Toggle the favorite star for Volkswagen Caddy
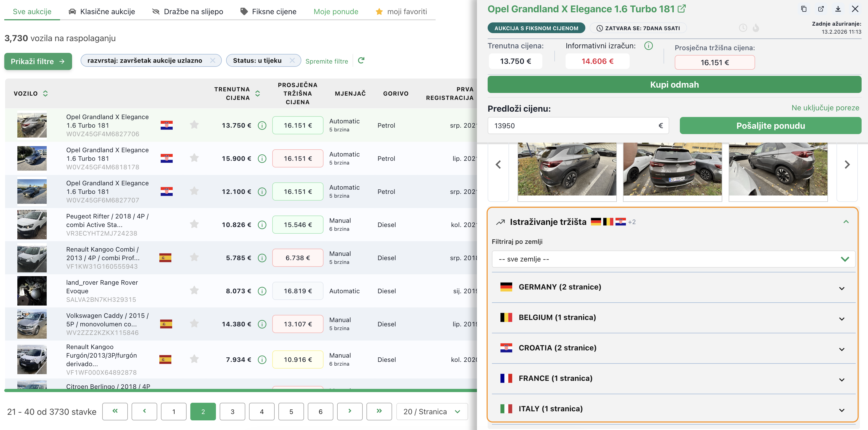Screen dimensions: 868x430 point(194,324)
